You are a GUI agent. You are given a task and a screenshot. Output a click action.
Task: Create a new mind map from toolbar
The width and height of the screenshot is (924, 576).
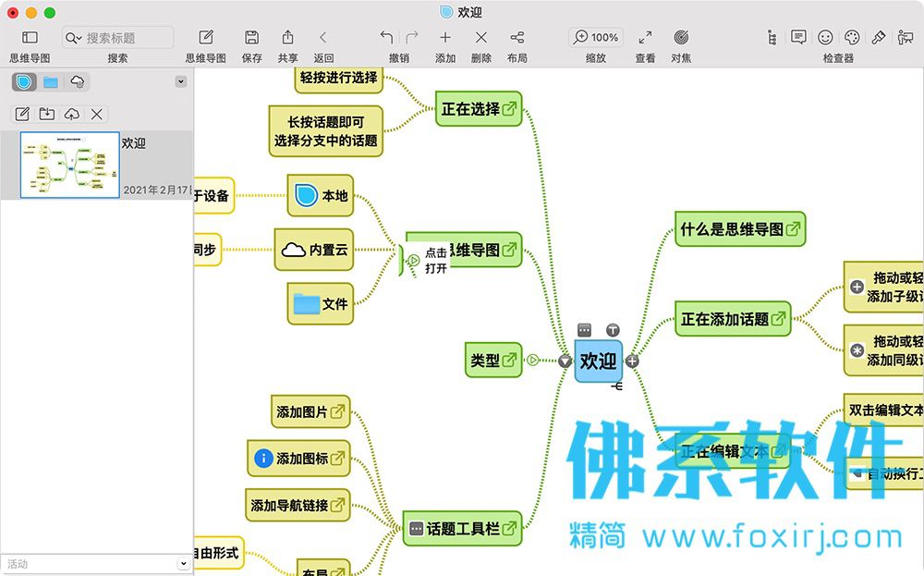[x=206, y=38]
